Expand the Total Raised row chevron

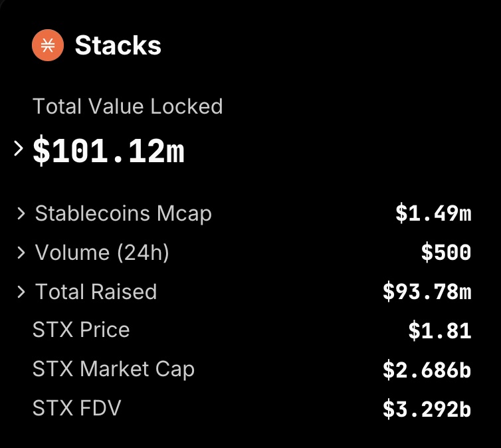pyautogui.click(x=21, y=292)
